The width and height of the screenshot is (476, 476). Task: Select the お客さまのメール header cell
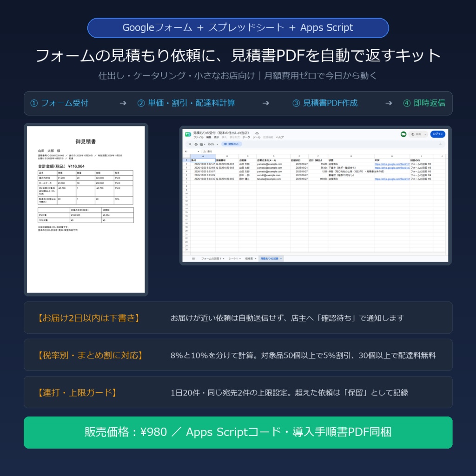273,160
